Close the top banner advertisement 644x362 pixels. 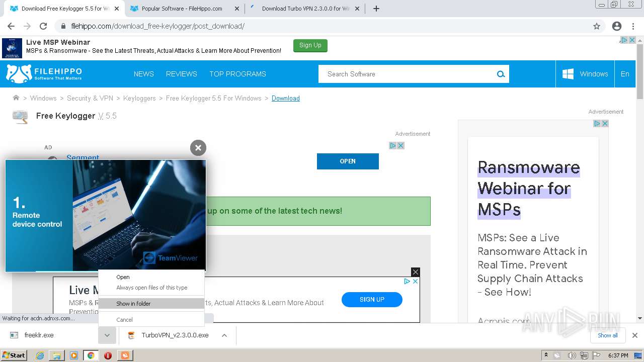pyautogui.click(x=632, y=40)
